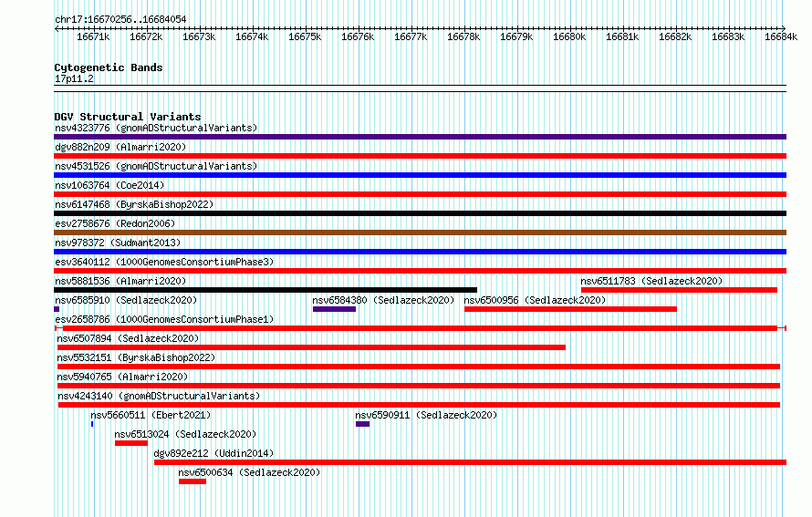Click the 16684k ruler position
Viewport: 812px width, 517px height.
(x=781, y=36)
